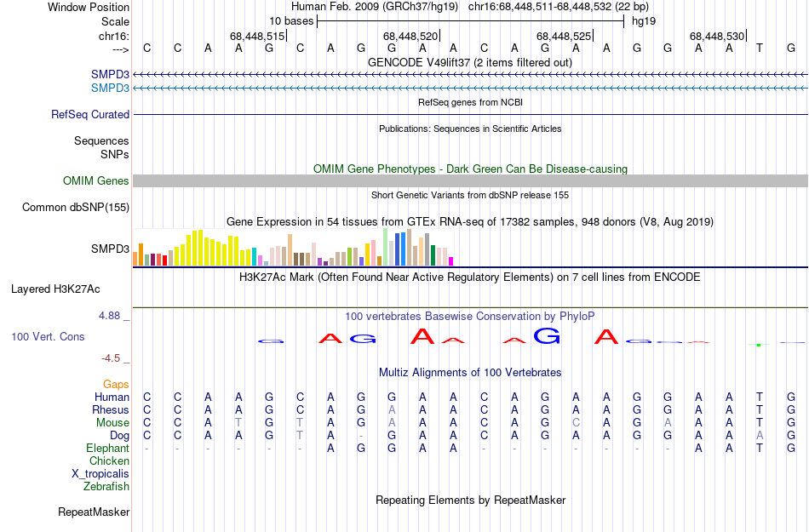The width and height of the screenshot is (809, 532).
Task: Click the Scale label
Action: 115,21
